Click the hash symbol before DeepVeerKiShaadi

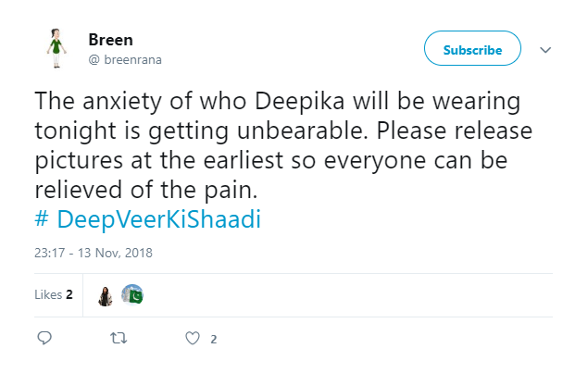pyautogui.click(x=41, y=219)
